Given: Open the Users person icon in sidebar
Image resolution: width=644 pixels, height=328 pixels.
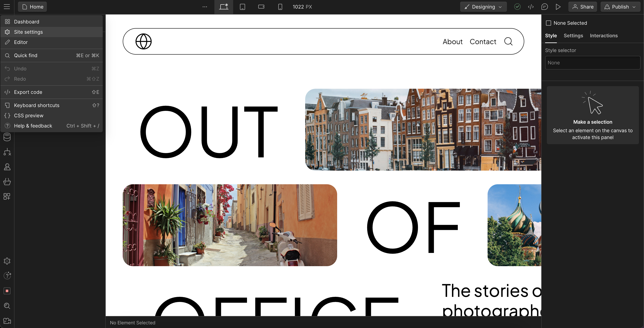Looking at the screenshot, I should coord(7,167).
